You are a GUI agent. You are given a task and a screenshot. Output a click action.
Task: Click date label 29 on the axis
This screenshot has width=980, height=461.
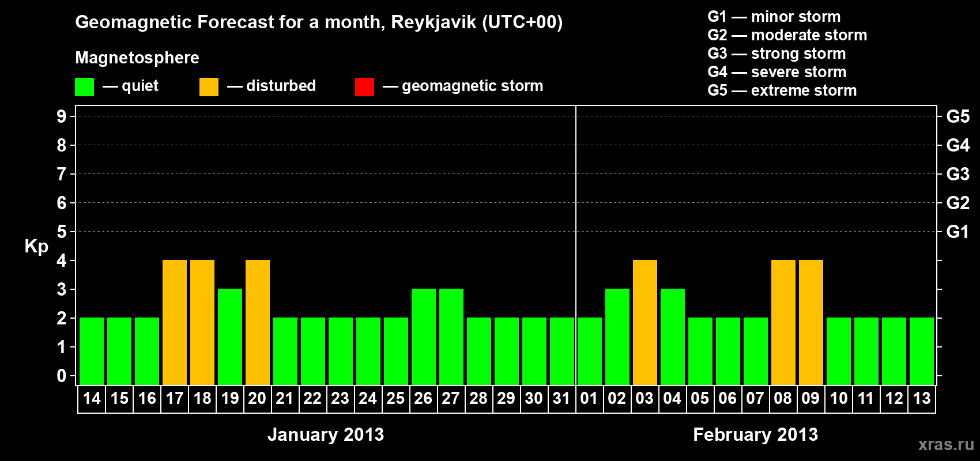pyautogui.click(x=506, y=398)
